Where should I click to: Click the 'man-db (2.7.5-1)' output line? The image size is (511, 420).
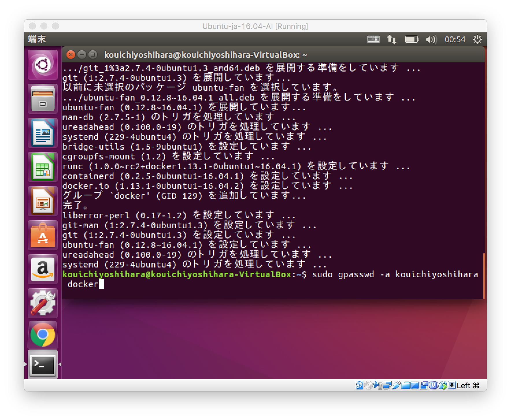179,117
